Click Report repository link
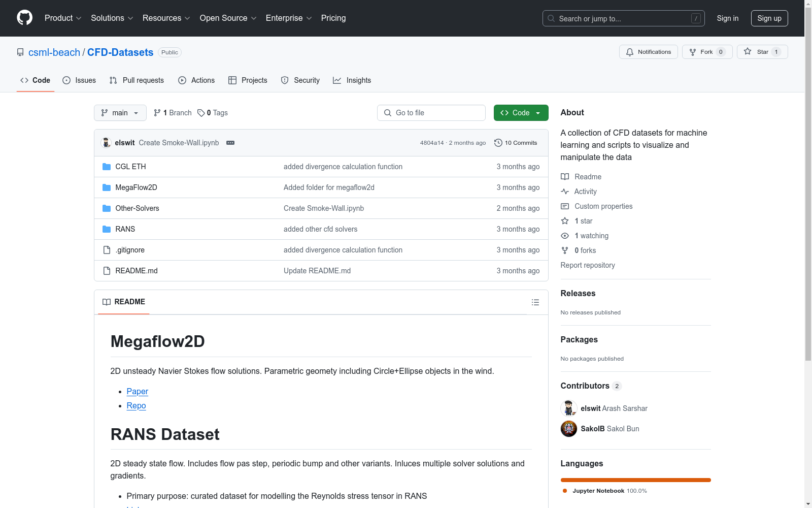This screenshot has height=508, width=812. pos(588,265)
